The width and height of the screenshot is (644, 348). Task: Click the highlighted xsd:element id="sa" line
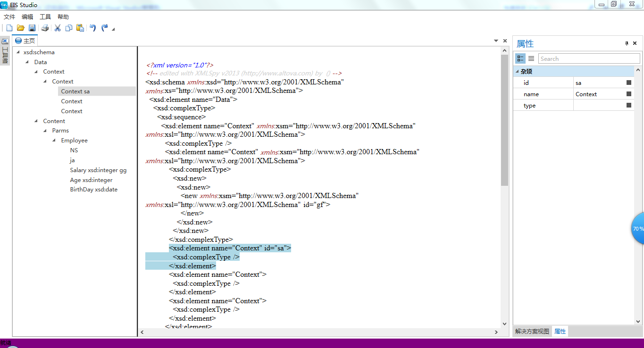coord(230,248)
